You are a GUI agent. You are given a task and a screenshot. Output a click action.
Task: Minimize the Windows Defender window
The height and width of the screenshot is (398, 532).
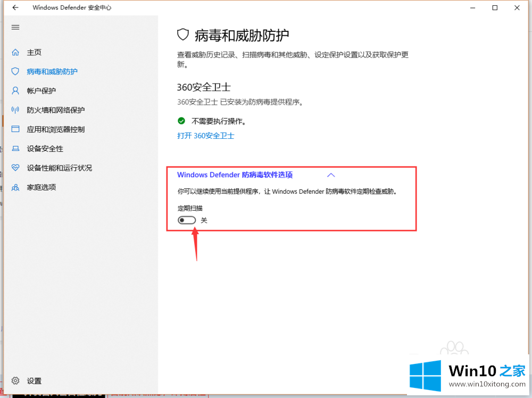point(472,7)
